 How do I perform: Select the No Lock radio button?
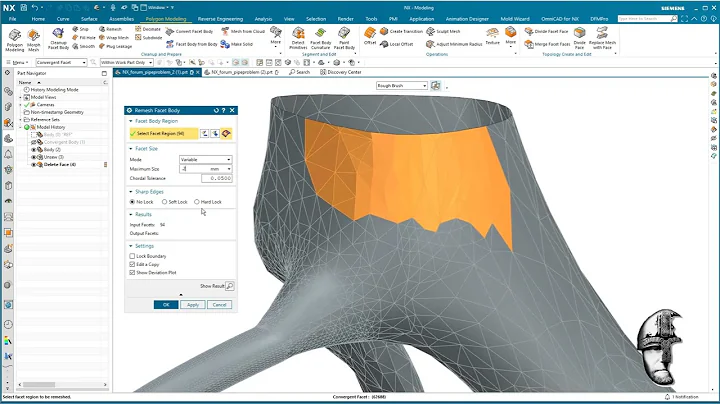tap(132, 202)
